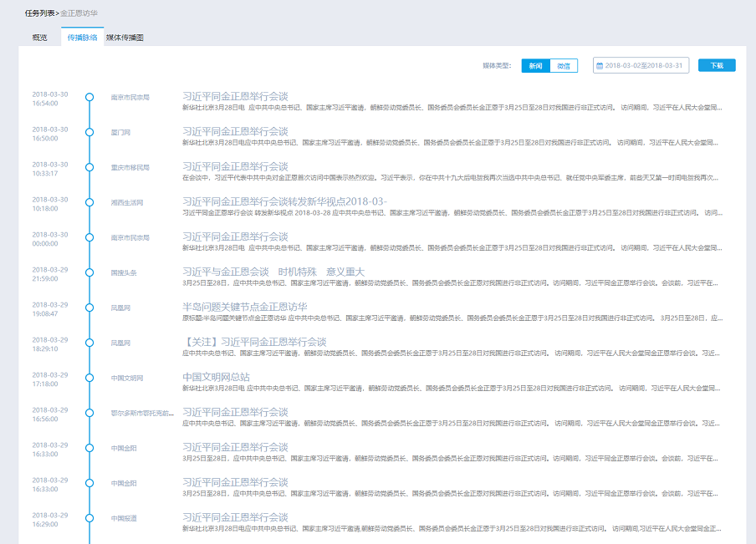The width and height of the screenshot is (756, 544).
Task: Click the 下载 download button
Action: tap(717, 65)
